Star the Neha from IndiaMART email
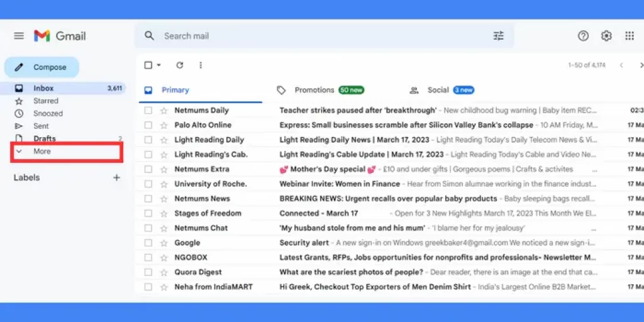 click(x=164, y=287)
